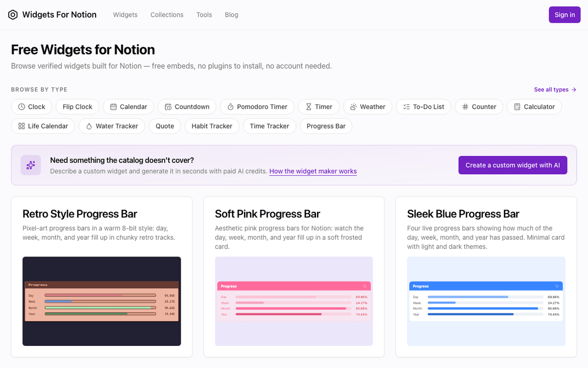The width and height of the screenshot is (588, 368).
Task: Filter by Calendar widget type
Action: point(128,107)
